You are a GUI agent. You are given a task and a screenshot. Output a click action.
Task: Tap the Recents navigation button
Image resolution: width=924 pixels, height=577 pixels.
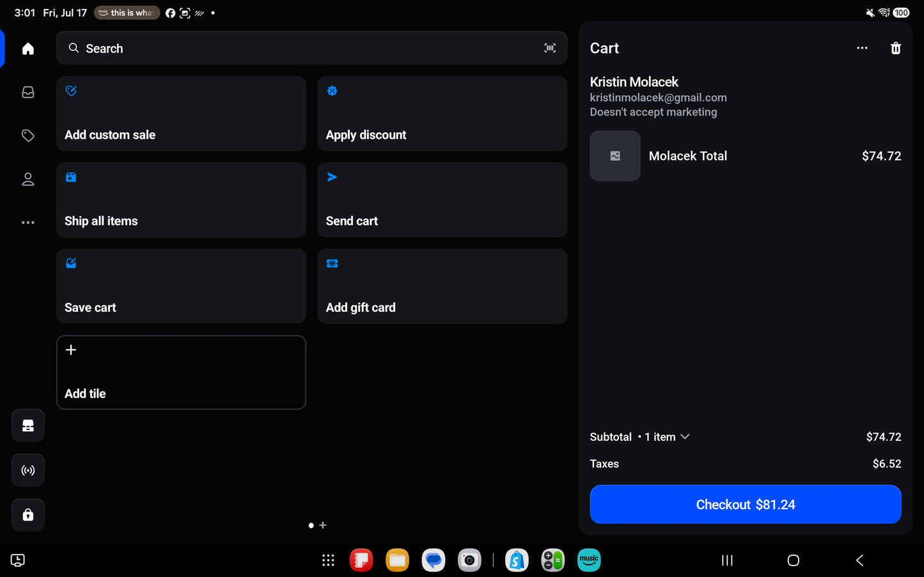(x=727, y=560)
